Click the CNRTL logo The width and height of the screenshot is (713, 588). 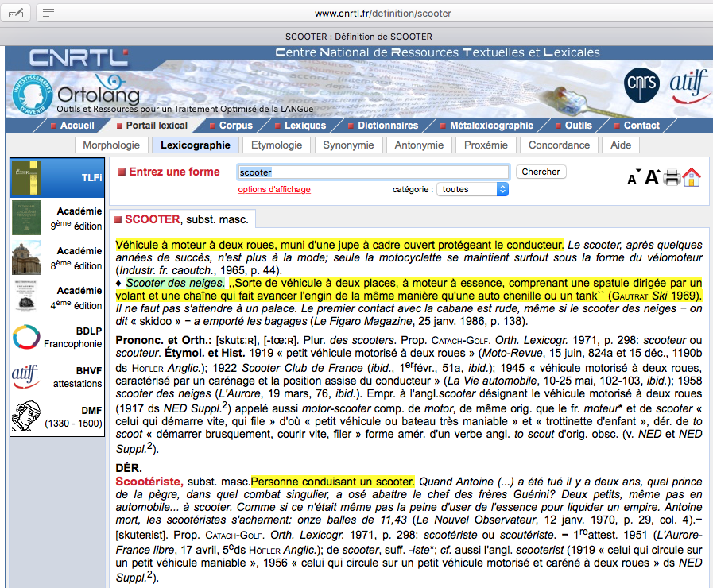pyautogui.click(x=79, y=57)
